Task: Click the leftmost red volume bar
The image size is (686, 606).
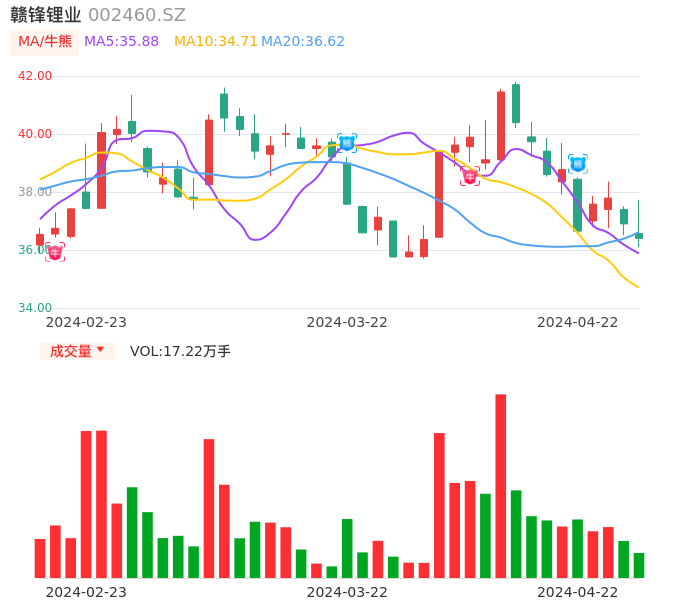Action: click(x=40, y=558)
